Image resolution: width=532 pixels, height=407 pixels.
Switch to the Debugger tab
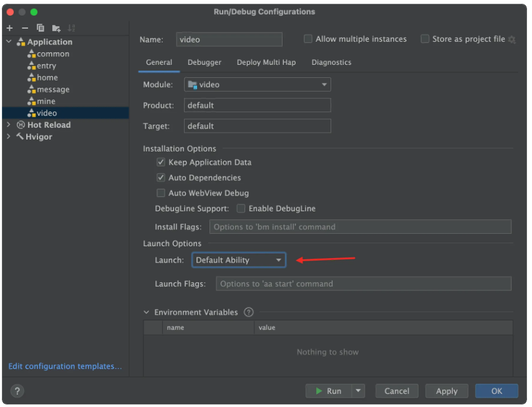205,62
